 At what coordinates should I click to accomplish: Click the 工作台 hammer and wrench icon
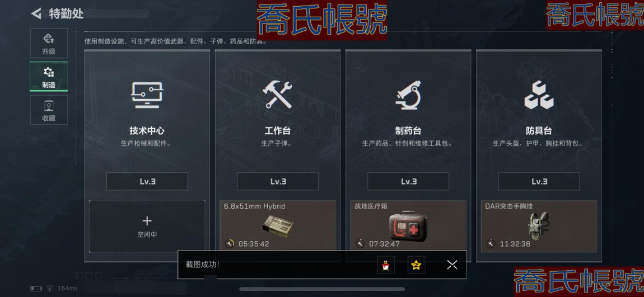tap(278, 95)
